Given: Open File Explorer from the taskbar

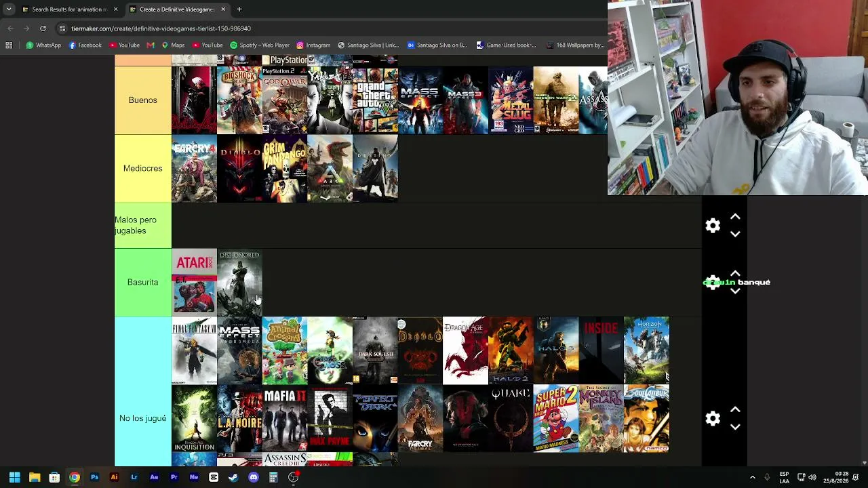Looking at the screenshot, I should pos(35,477).
